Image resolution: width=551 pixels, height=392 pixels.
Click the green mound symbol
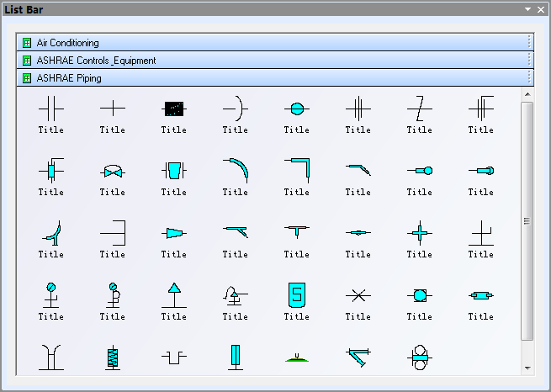[x=296, y=358]
